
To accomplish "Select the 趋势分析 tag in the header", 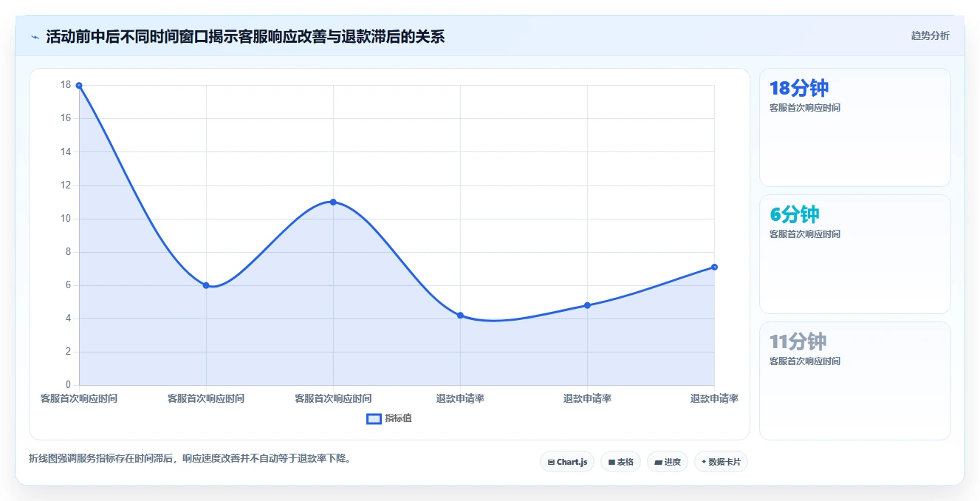I will 930,35.
